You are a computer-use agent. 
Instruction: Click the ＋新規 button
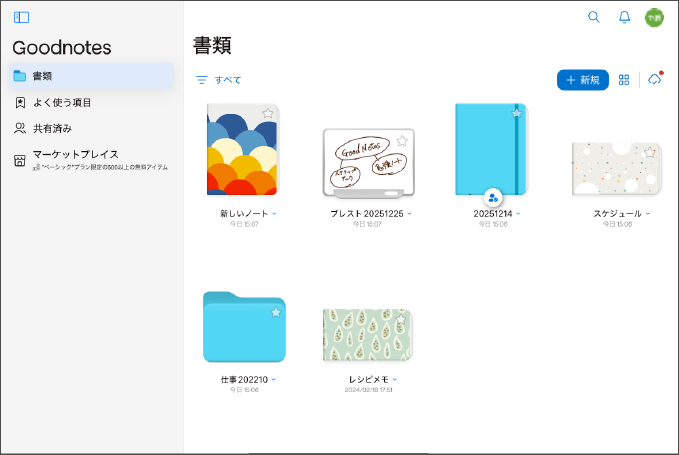pos(582,80)
